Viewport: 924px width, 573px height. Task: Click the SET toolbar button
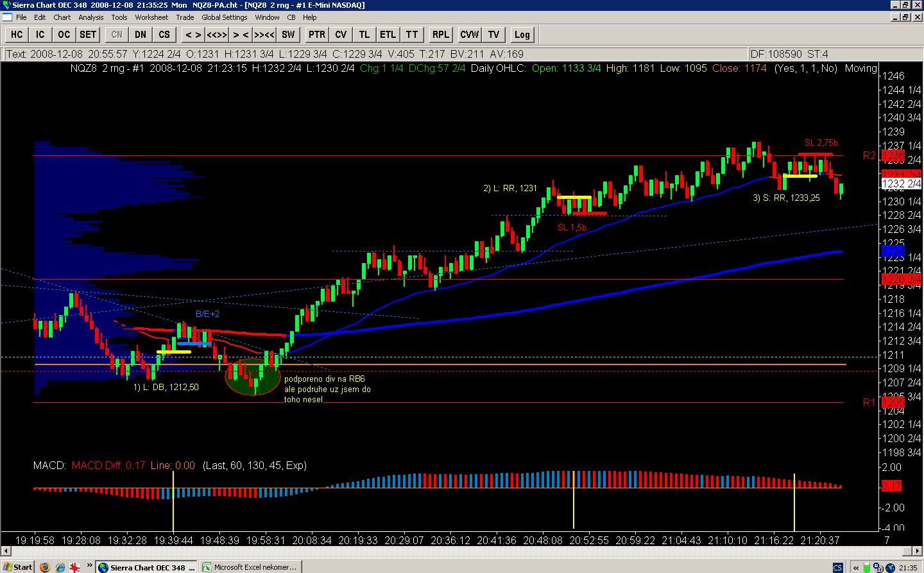(x=88, y=35)
